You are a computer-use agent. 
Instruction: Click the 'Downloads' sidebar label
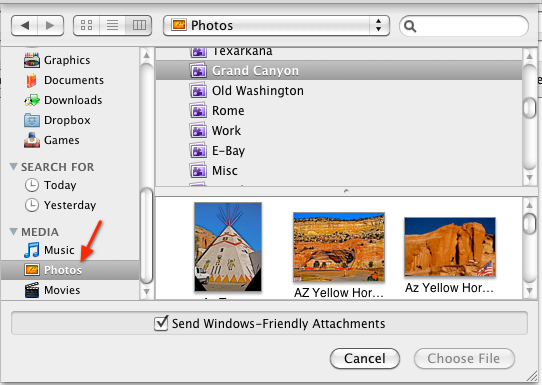click(x=73, y=100)
